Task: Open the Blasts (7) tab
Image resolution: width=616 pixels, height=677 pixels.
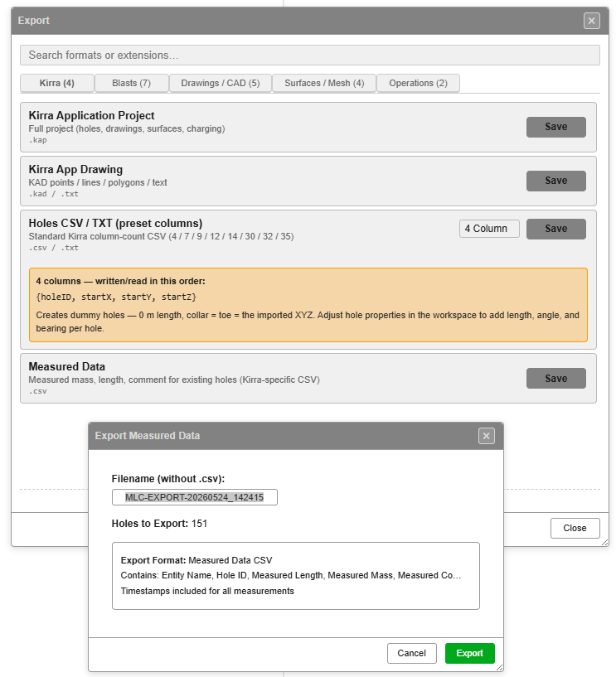Action: pyautogui.click(x=131, y=83)
